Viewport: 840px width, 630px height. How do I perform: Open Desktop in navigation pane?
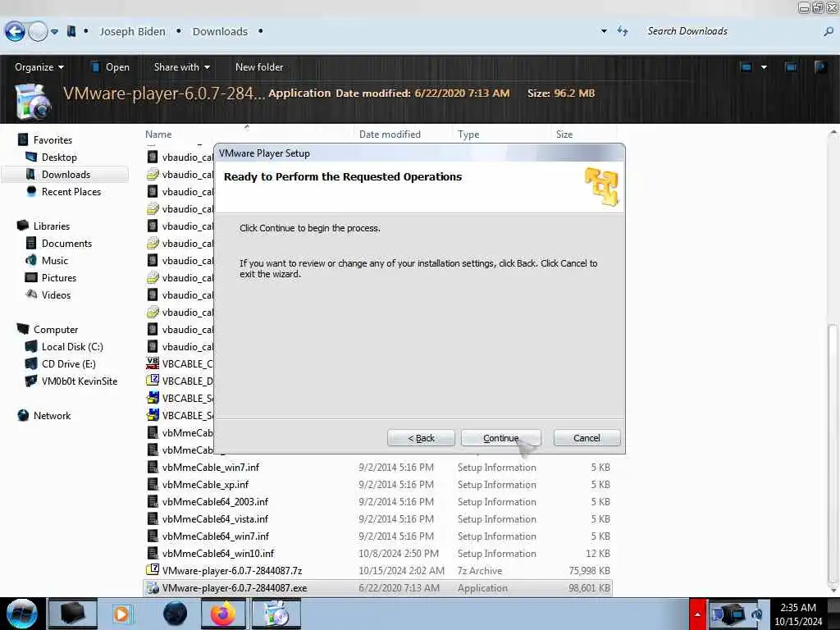(59, 157)
